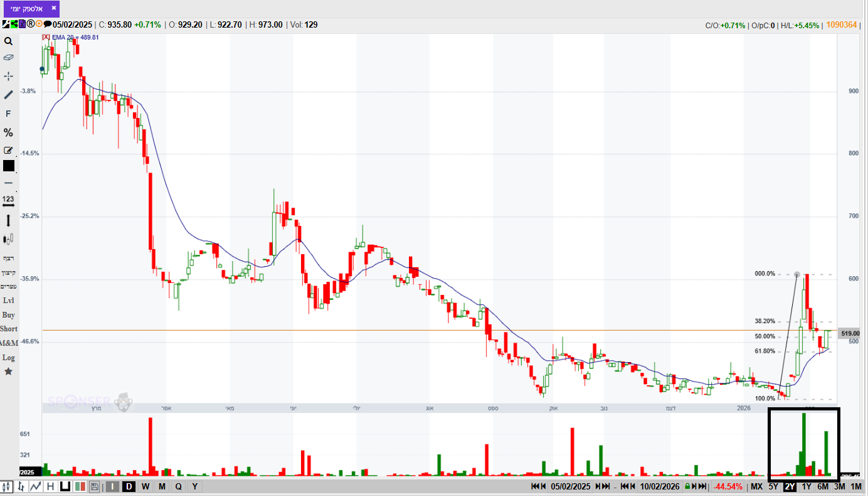Click the green share icon
868x497 pixels.
click(14, 24)
